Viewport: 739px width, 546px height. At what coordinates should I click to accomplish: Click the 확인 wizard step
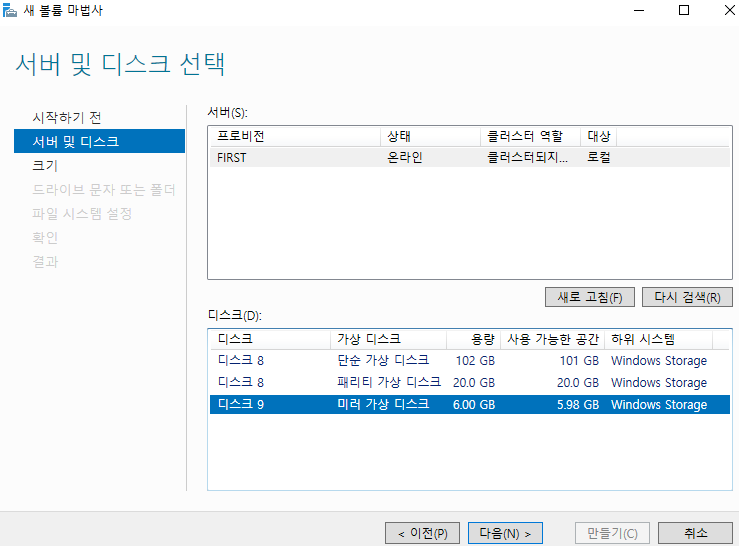click(45, 238)
